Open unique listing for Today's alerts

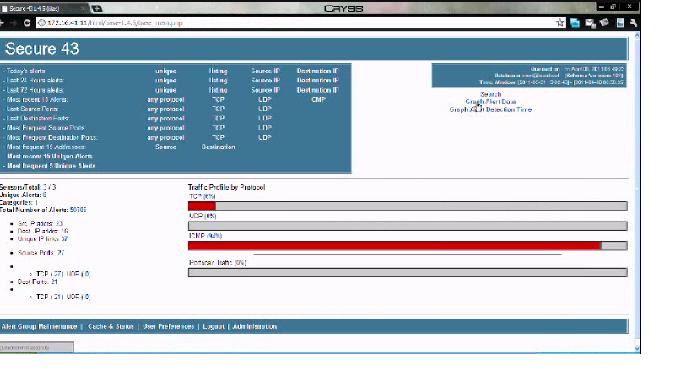point(166,71)
